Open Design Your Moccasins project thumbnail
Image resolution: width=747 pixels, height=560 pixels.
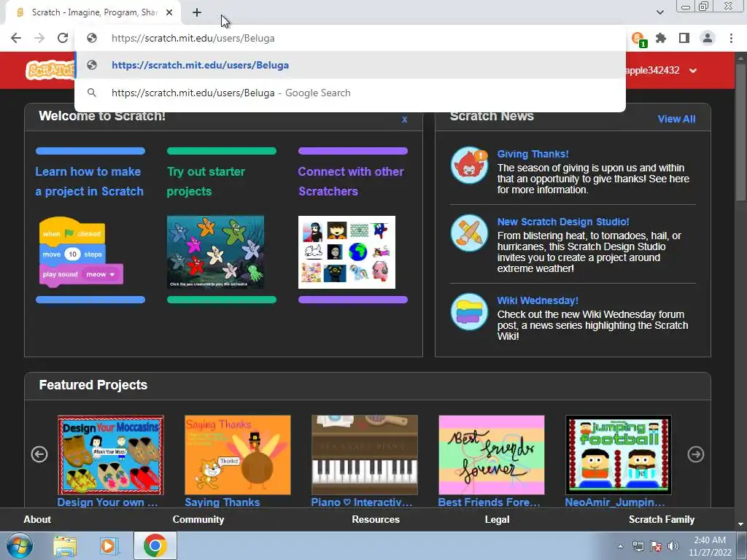coord(111,455)
